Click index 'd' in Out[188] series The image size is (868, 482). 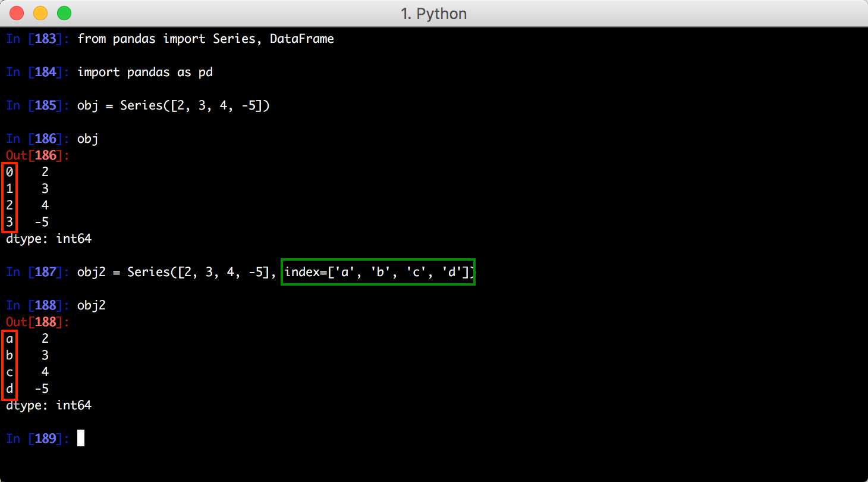tap(10, 389)
